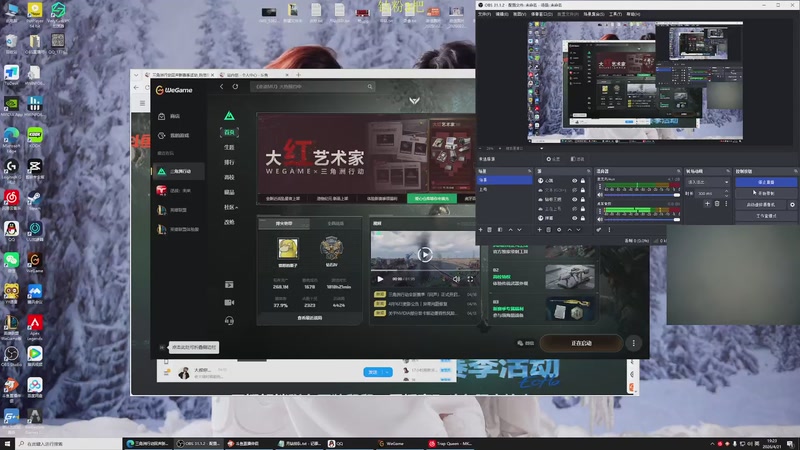Click the small play button on video bar
800x450 pixels.
tap(380, 279)
